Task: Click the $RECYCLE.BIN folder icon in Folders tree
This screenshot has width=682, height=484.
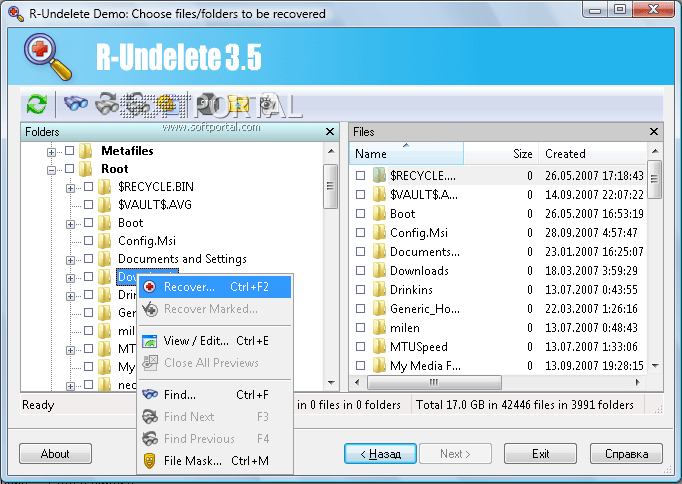Action: tap(104, 187)
